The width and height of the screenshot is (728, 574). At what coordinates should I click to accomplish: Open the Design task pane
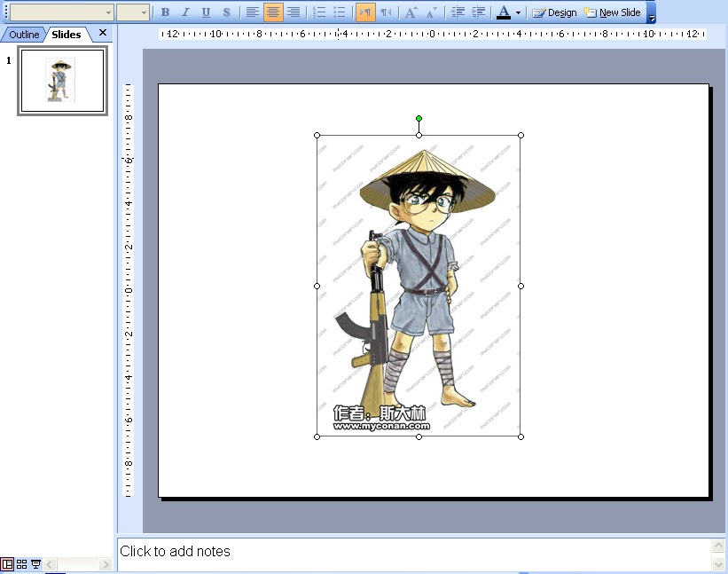point(554,12)
